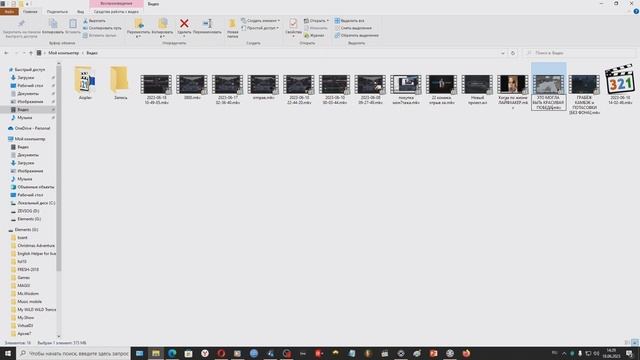
Task: Click the navigation pane vertical scrollbar
Action: pyautogui.click(x=59, y=167)
